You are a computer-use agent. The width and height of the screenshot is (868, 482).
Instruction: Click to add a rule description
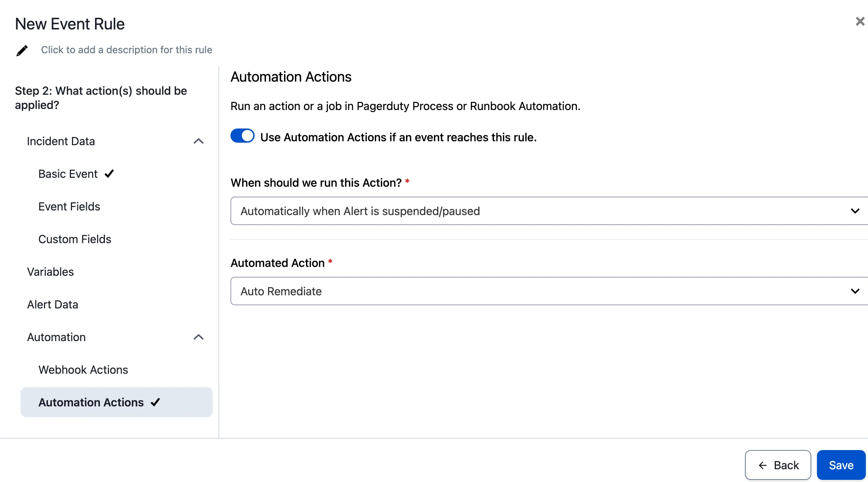point(127,50)
